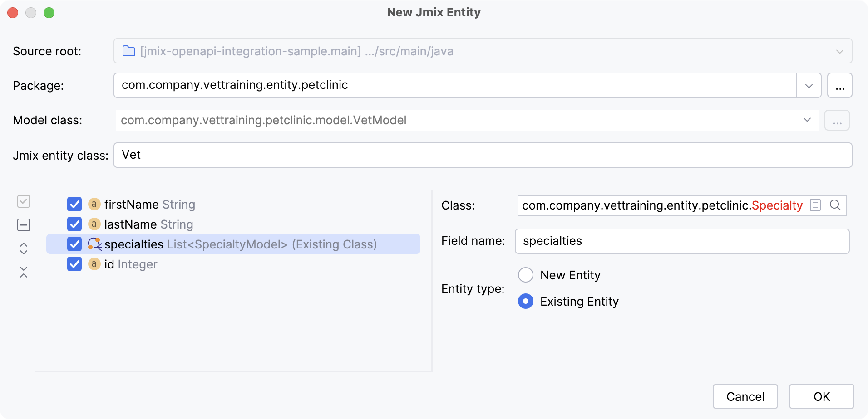
Task: Uncheck the firstName attribute checkbox
Action: 74,204
